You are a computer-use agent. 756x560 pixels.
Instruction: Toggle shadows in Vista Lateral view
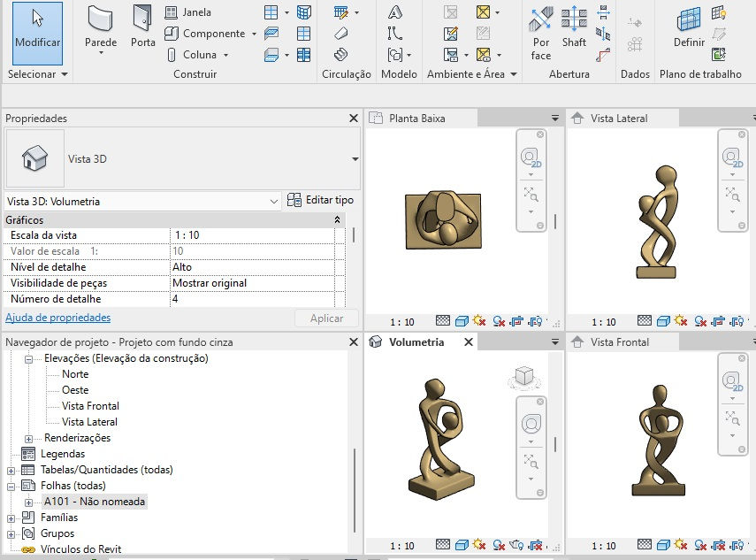(700, 321)
